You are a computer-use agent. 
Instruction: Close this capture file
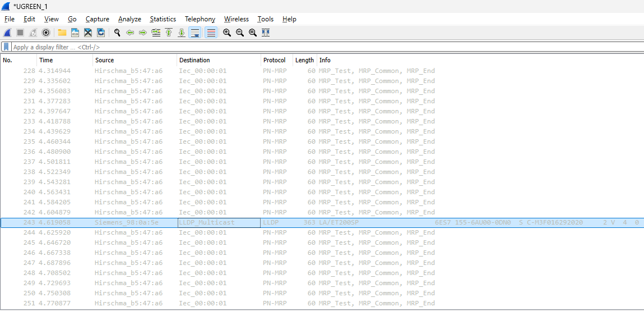[88, 33]
